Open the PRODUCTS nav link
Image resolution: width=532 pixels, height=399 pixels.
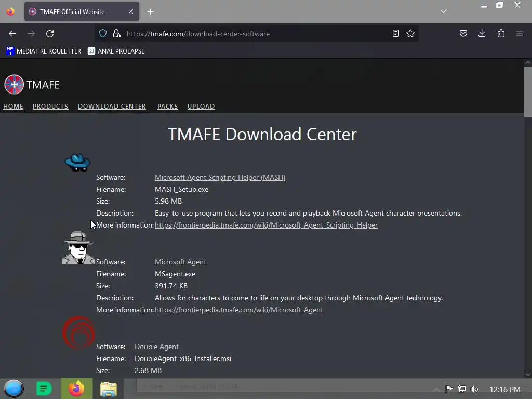pos(50,106)
